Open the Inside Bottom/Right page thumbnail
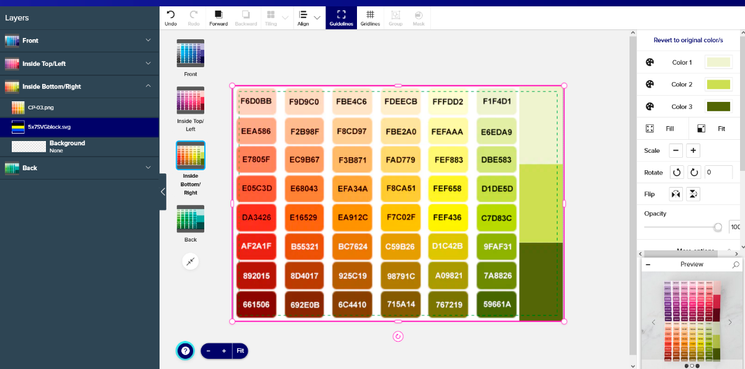Image resolution: width=745 pixels, height=369 pixels. [191, 155]
